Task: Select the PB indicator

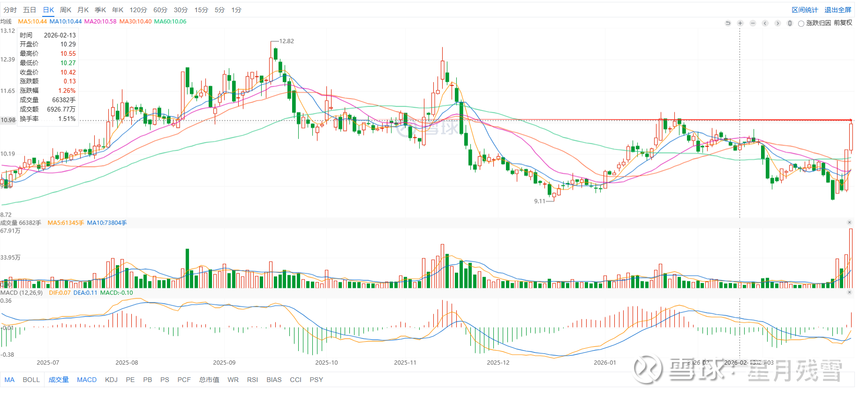Action: pos(148,380)
